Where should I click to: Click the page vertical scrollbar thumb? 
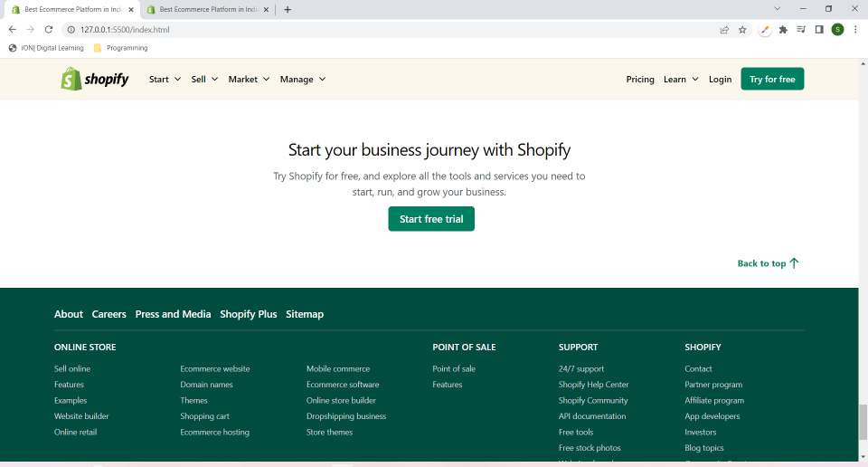click(x=863, y=423)
